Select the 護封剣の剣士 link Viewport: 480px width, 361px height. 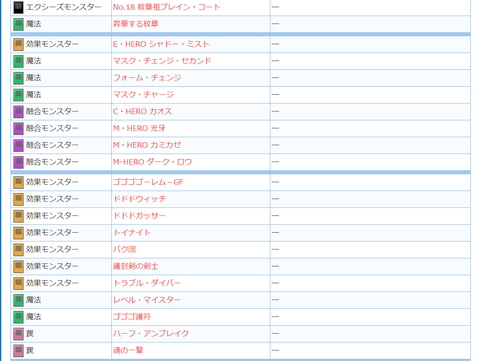pos(135,266)
